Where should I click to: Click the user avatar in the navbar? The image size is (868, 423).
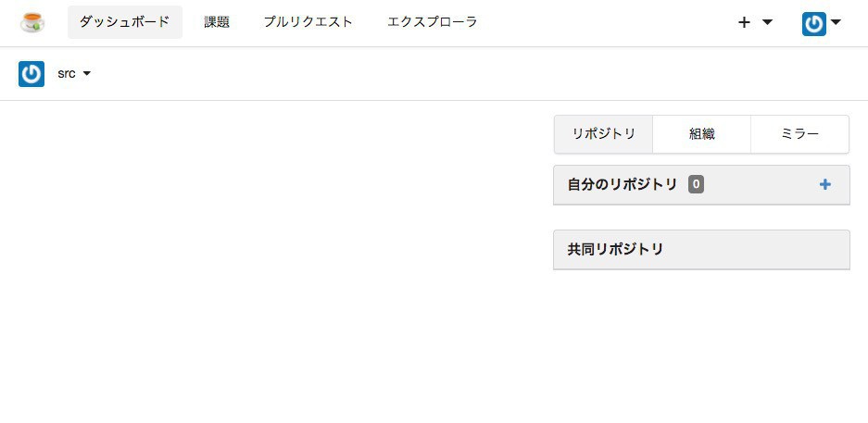[814, 23]
